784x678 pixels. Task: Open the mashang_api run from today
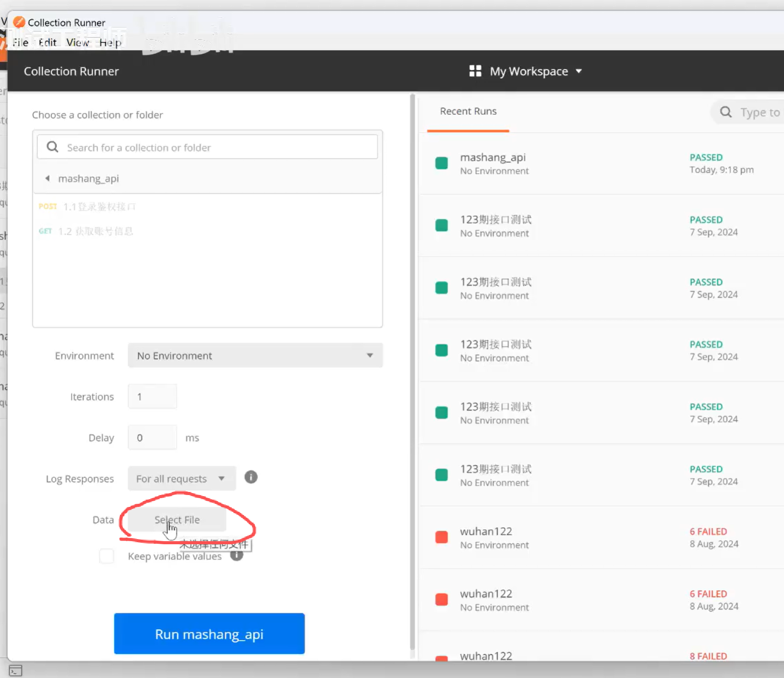(x=602, y=163)
